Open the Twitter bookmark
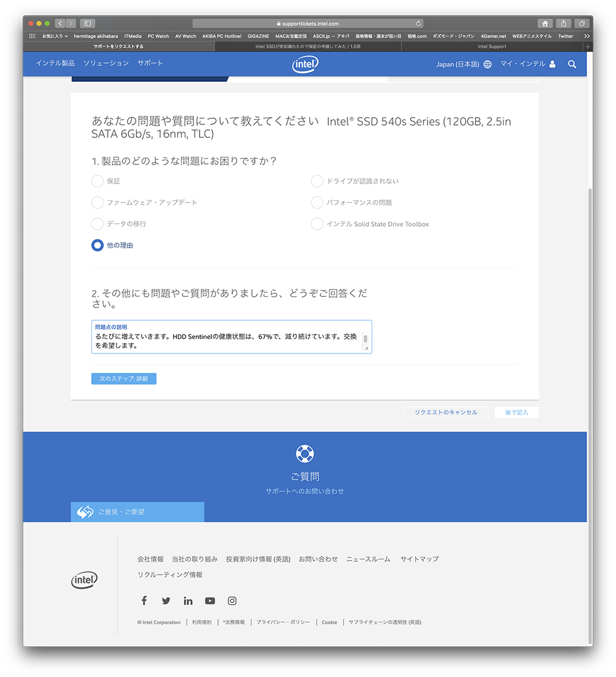This screenshot has width=616, height=677. [x=565, y=36]
